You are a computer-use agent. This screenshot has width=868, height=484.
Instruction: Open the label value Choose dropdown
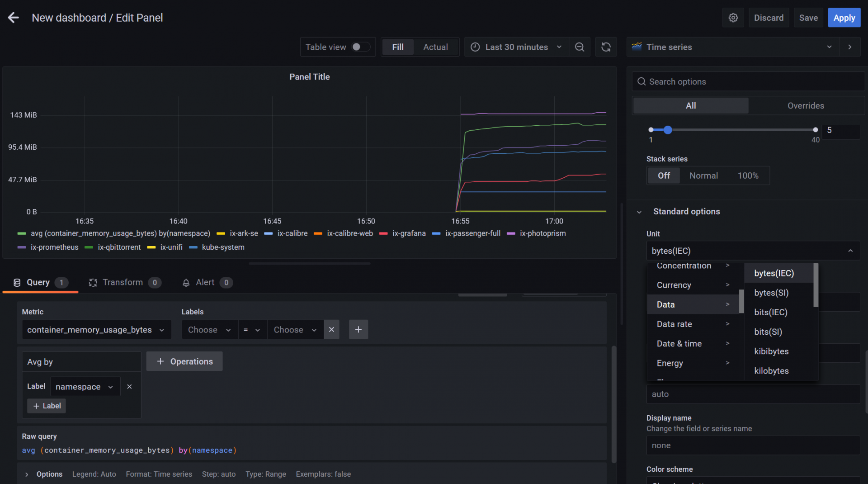295,330
